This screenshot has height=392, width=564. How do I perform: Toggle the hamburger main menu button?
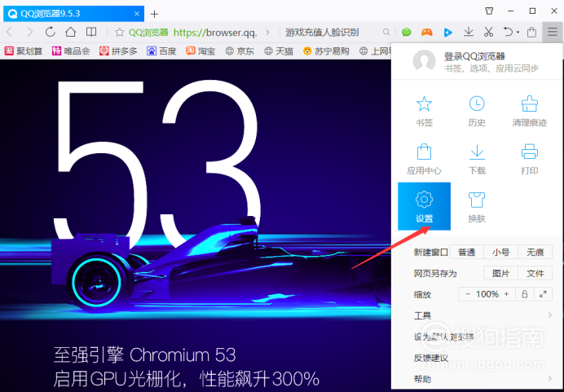coord(553,33)
